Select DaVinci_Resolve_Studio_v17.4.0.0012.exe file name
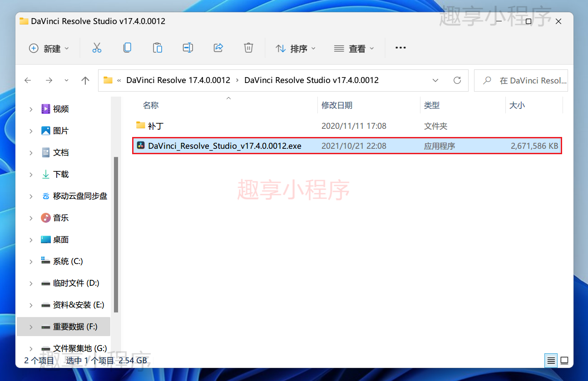588x381 pixels. 225,146
